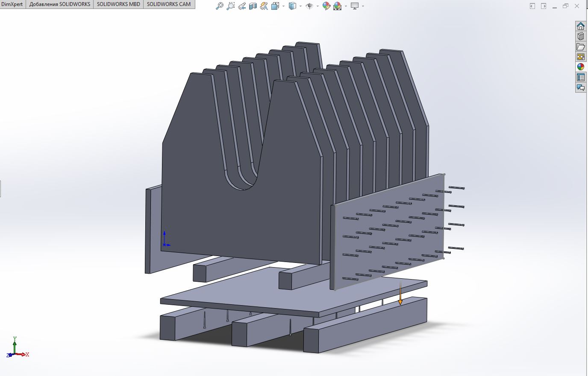Screen dimensions: 588x376
Task: Switch to the SOLIDWORKS MBD tab
Action: [118, 4]
